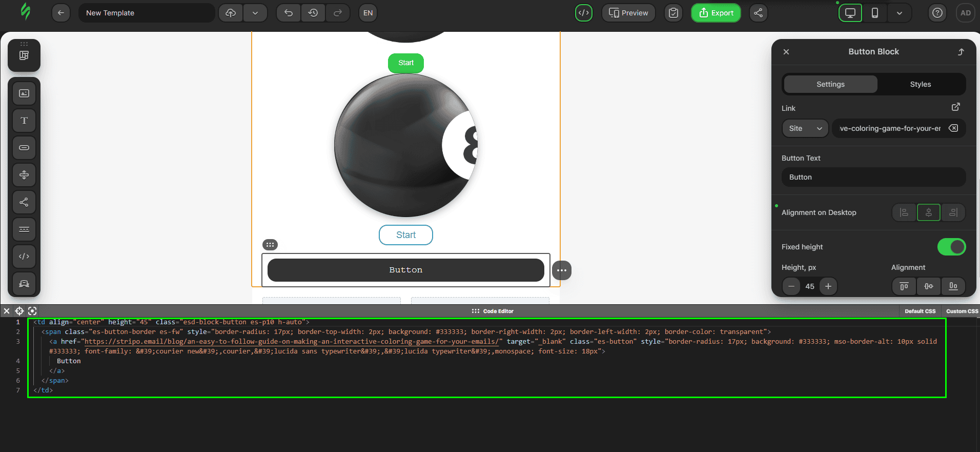The image size is (980, 452).
Task: Select the Text block tool
Action: point(24,121)
